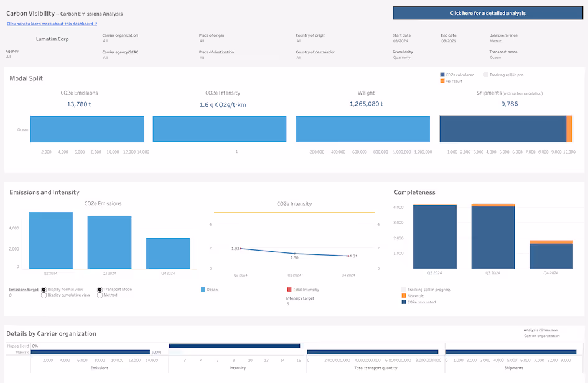Click the 1.50 intensity point for Q3 2024
Screen dimensions: 588x383
pos(294,254)
